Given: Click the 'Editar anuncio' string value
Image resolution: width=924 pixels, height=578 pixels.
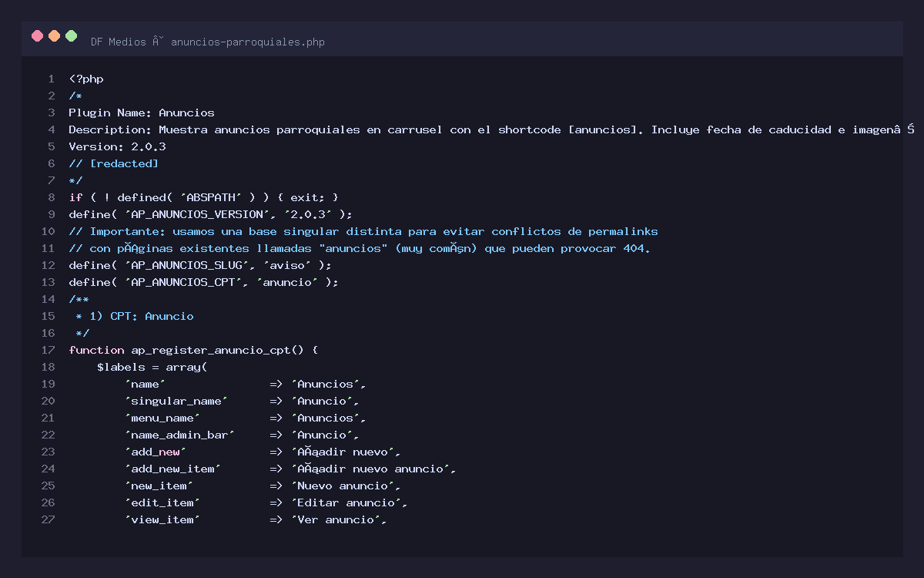Looking at the screenshot, I should tap(348, 502).
